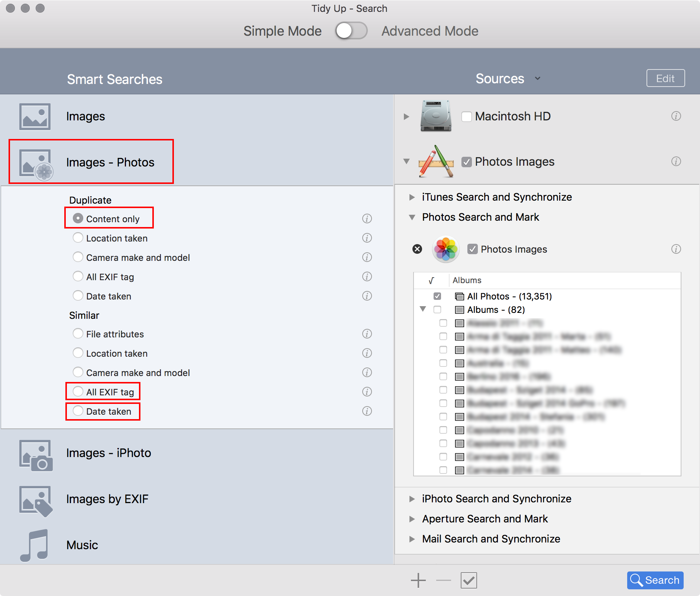Remove Photos Images source with X icon
Viewport: 700px width, 596px height.
click(417, 249)
